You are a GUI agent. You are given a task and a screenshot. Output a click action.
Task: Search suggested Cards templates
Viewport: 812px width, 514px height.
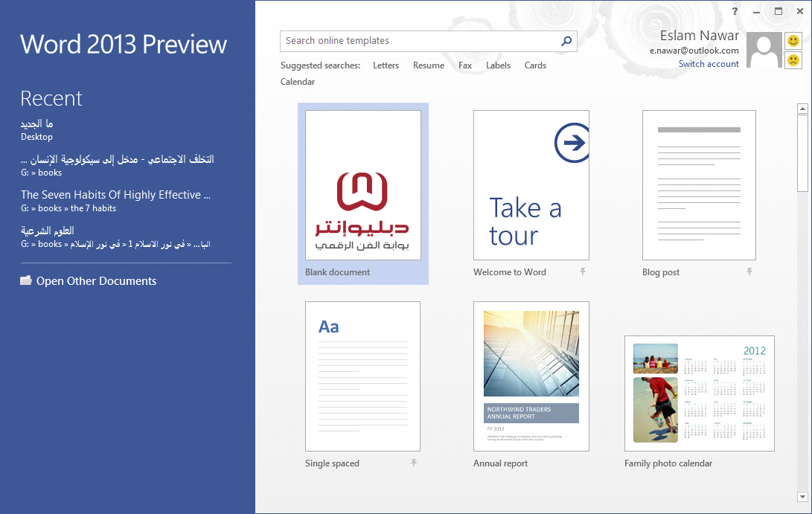tap(535, 65)
